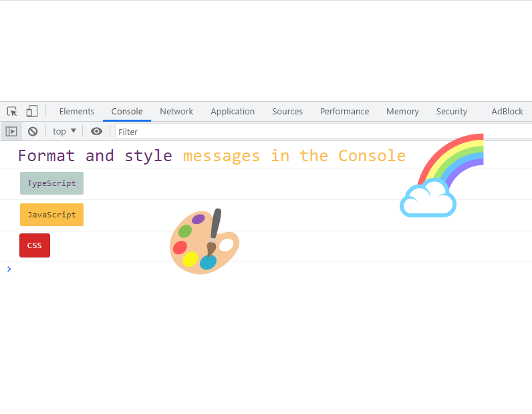Select the Console tab
532x414 pixels.
127,112
